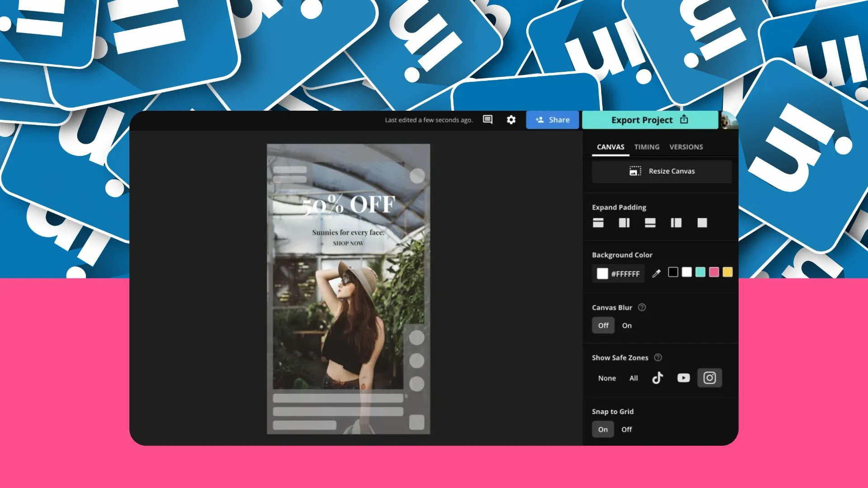Viewport: 868px width, 488px height.
Task: Show YouTube safe zone
Action: click(x=684, y=378)
